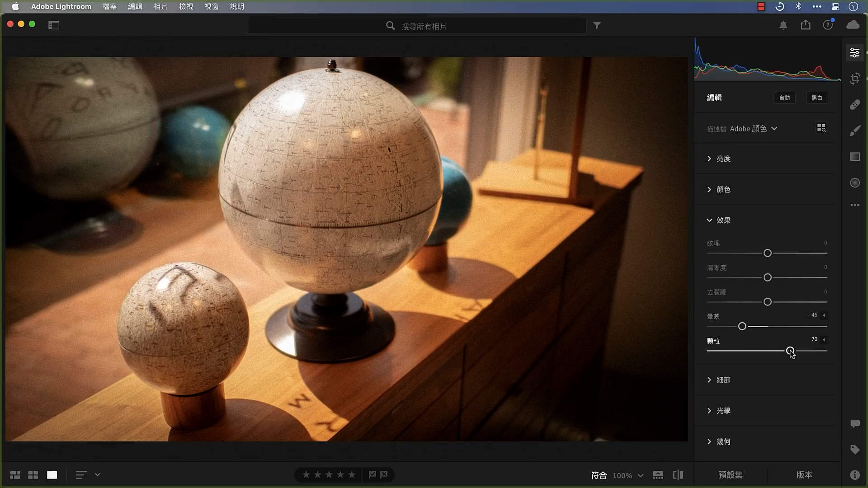Open the radial gradient tool
Viewport: 868px width, 488px height.
(x=855, y=183)
